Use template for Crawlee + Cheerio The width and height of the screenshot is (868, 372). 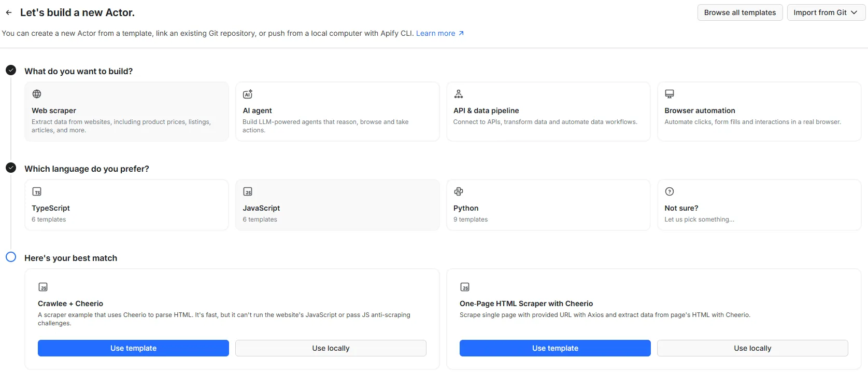tap(133, 348)
